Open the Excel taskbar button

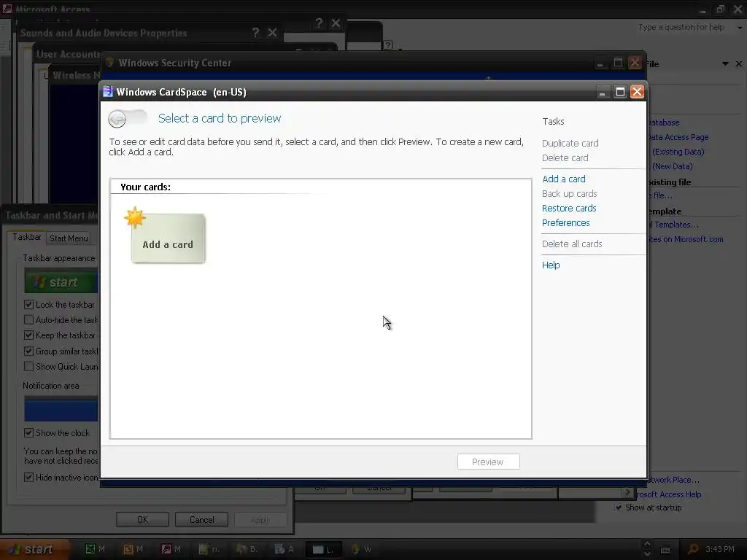[x=96, y=549]
